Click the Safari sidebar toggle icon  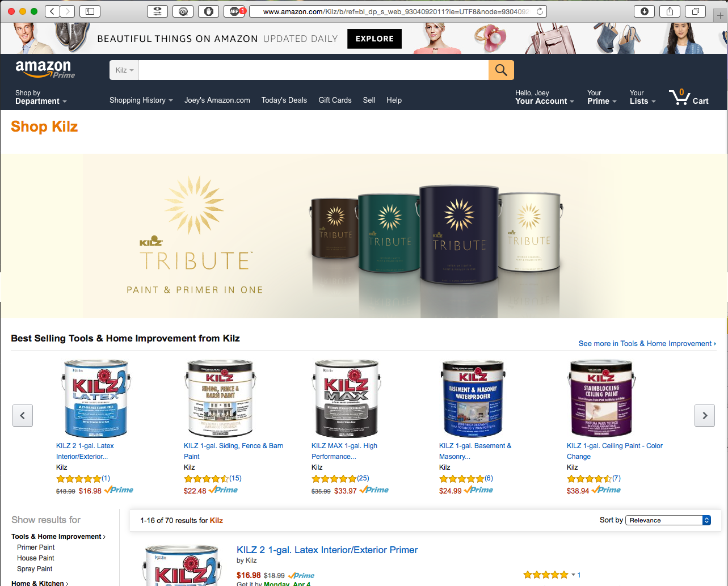pos(90,11)
